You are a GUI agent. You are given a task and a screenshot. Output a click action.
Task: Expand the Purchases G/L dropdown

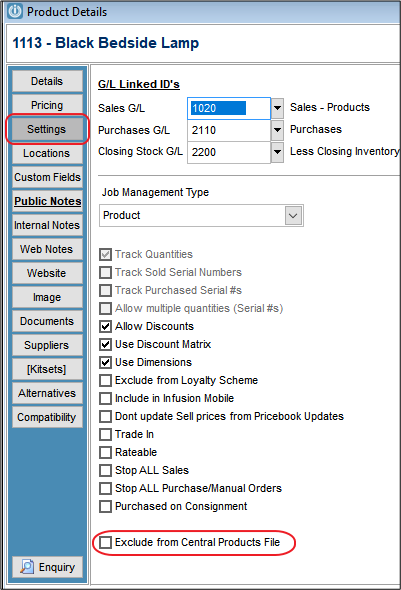(x=277, y=130)
